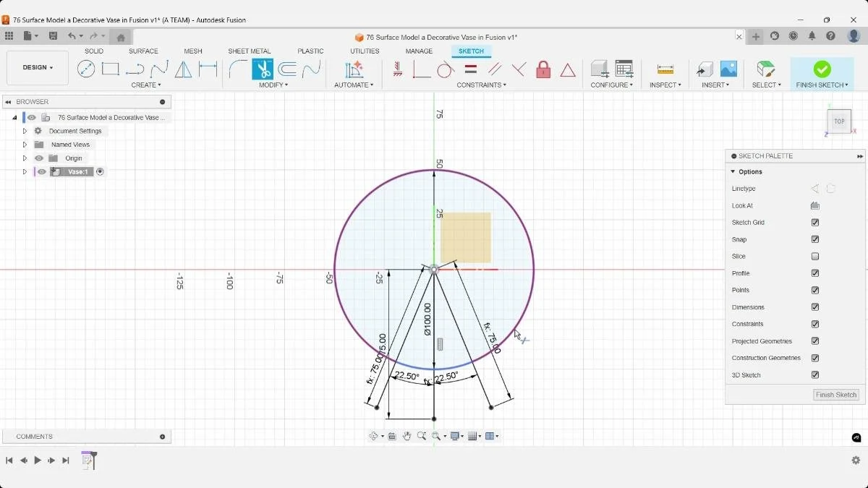868x488 pixels.
Task: Apply the triangle constraint icon in Constraints
Action: coord(568,69)
